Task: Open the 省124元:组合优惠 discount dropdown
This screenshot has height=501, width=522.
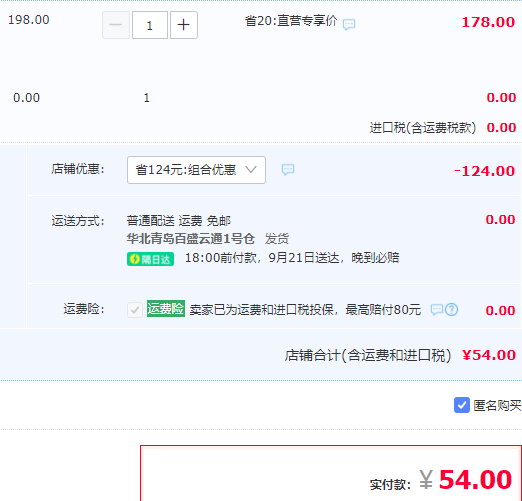Action: point(196,170)
